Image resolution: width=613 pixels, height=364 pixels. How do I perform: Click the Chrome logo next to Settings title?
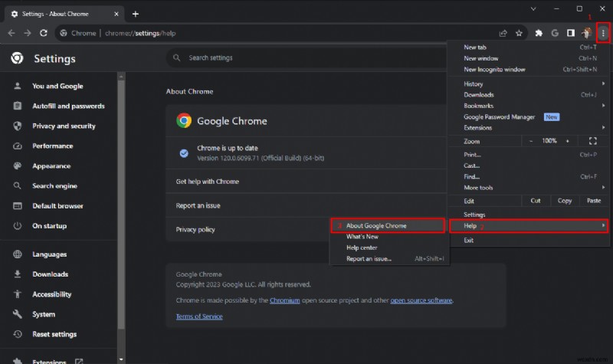17,58
